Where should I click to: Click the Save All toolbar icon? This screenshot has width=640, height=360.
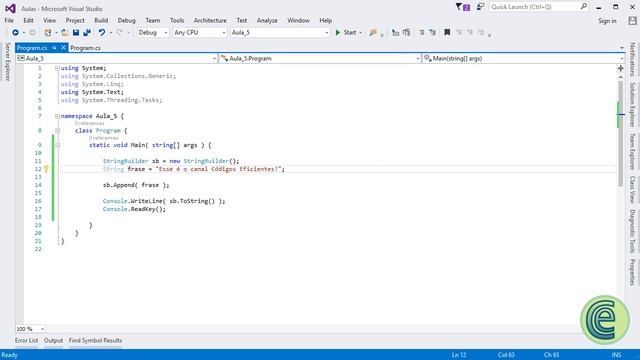point(87,32)
